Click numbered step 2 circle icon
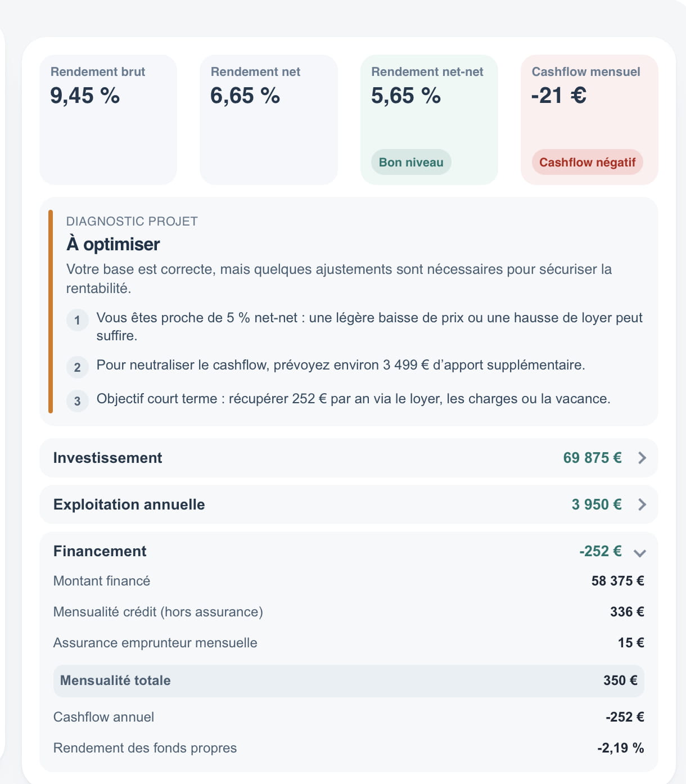This screenshot has width=686, height=784. [x=78, y=367]
